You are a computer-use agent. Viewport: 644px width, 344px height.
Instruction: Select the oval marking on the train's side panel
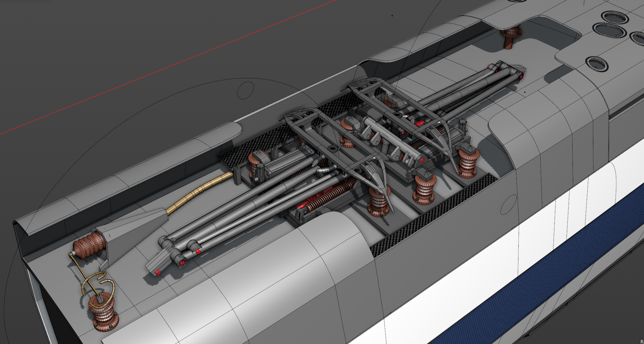point(509,204)
